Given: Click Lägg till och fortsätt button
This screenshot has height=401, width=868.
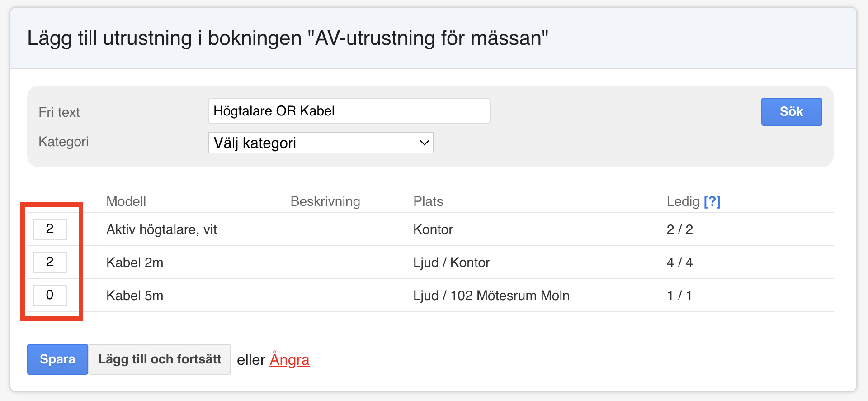Looking at the screenshot, I should tap(160, 359).
